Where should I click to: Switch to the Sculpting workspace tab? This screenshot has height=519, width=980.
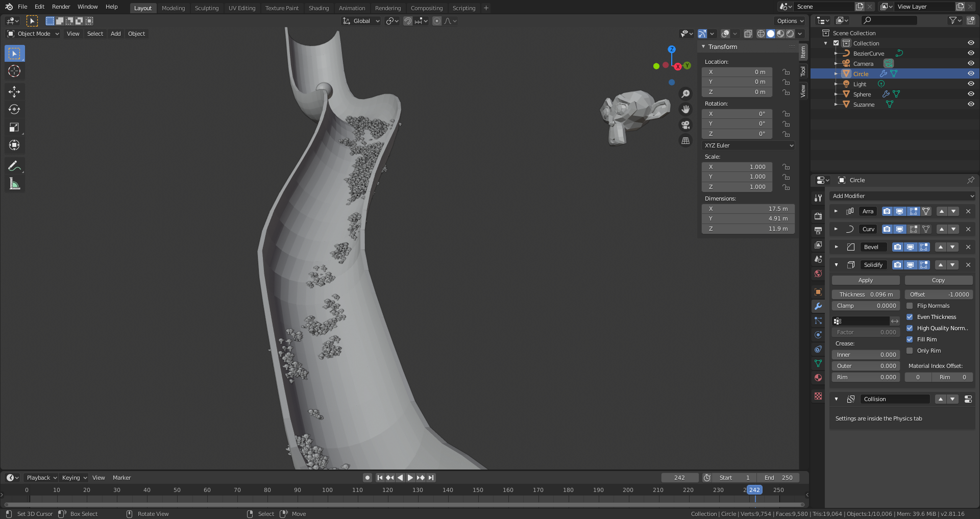207,8
